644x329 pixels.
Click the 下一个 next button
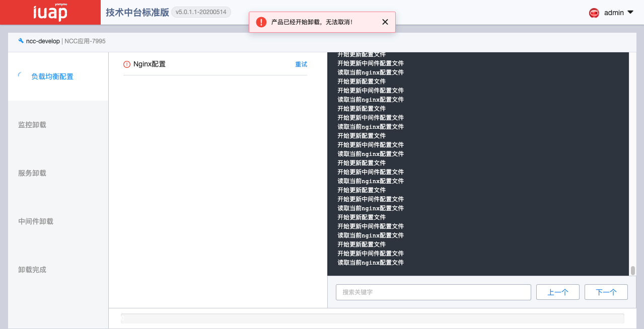[x=606, y=292]
